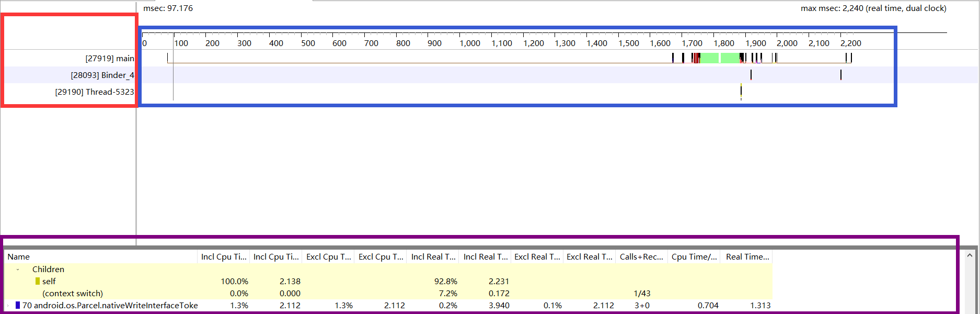This screenshot has height=314, width=980.
Task: Click the 0.704 Cpu Time cell
Action: (708, 306)
